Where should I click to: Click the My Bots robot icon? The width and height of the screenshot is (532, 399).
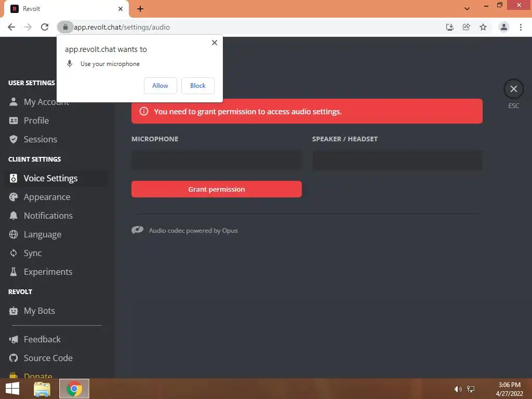pyautogui.click(x=14, y=311)
